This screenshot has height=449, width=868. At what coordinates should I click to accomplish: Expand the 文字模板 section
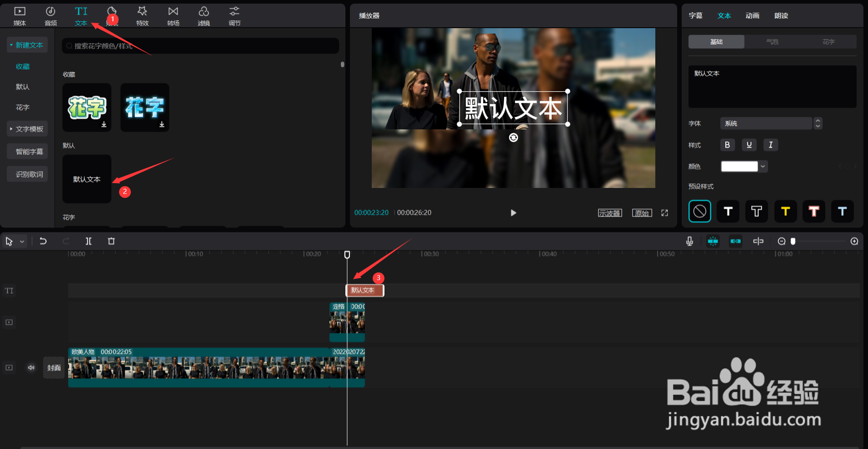tap(27, 129)
